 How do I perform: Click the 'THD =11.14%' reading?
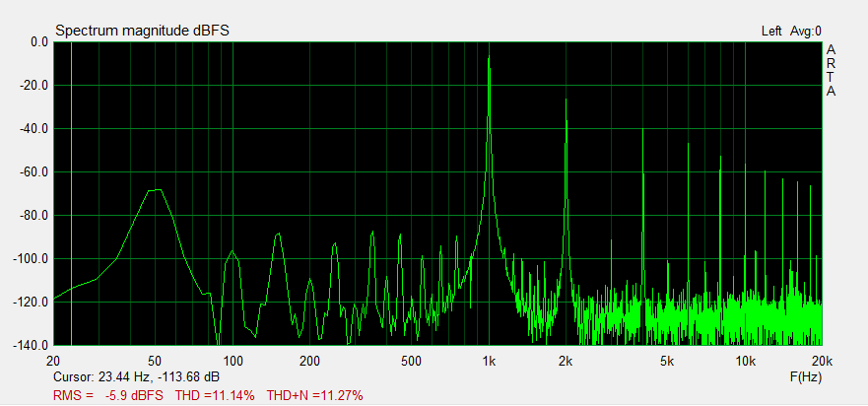[x=215, y=395]
